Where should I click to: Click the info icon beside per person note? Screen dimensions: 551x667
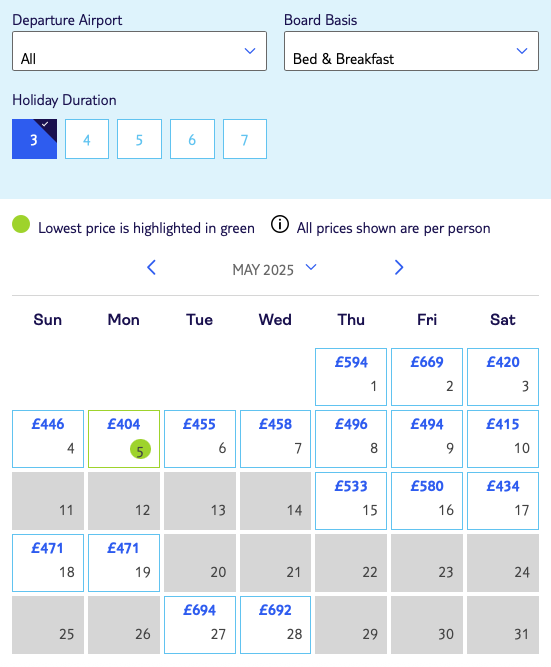pos(280,224)
